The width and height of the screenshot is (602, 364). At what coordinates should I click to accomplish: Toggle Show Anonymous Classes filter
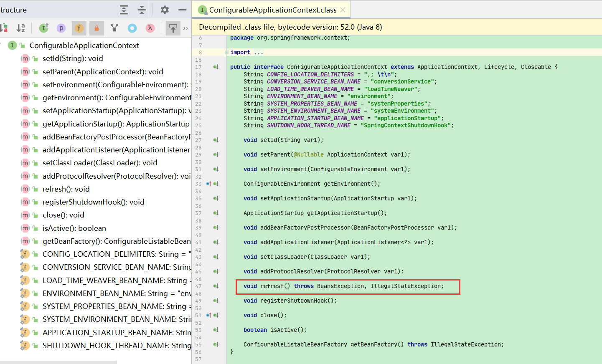132,28
